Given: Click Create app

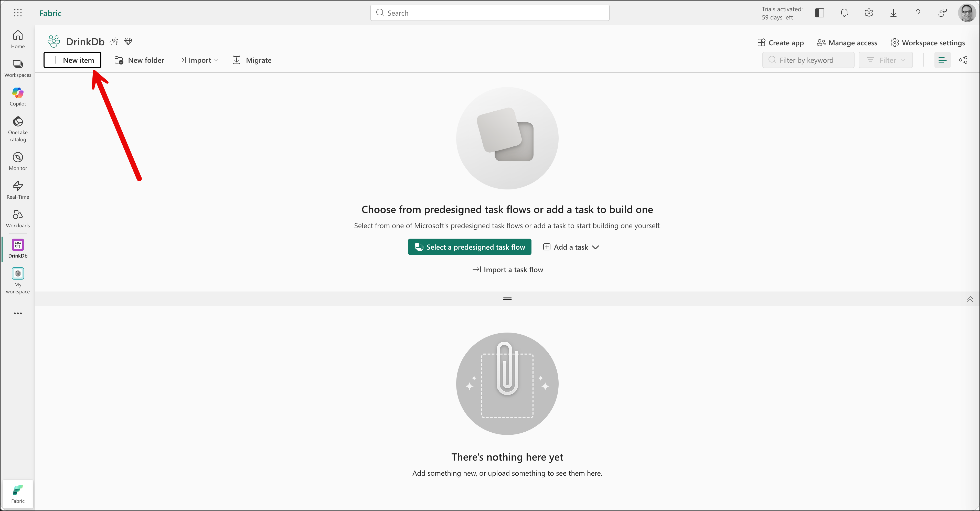Looking at the screenshot, I should 780,42.
